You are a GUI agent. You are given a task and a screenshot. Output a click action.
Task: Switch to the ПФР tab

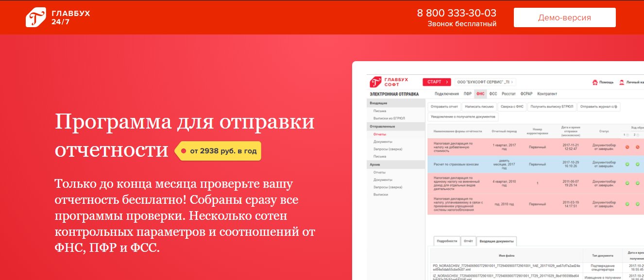click(467, 94)
